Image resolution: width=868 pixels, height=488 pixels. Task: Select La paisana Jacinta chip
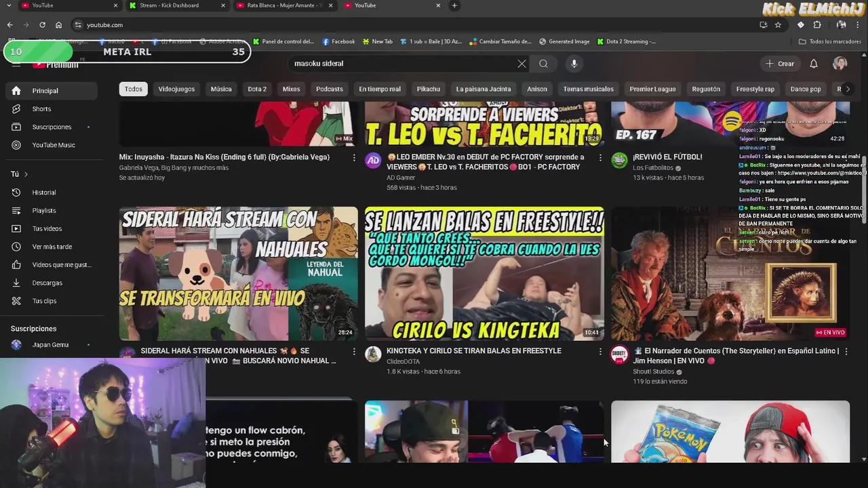coord(484,89)
